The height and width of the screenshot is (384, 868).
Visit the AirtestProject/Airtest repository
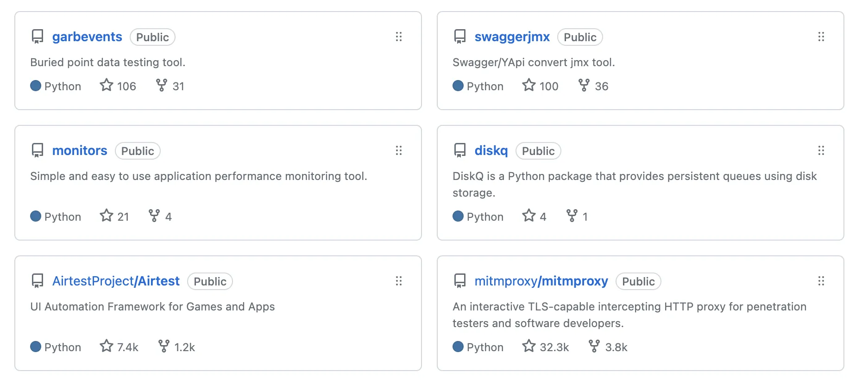pyautogui.click(x=116, y=281)
